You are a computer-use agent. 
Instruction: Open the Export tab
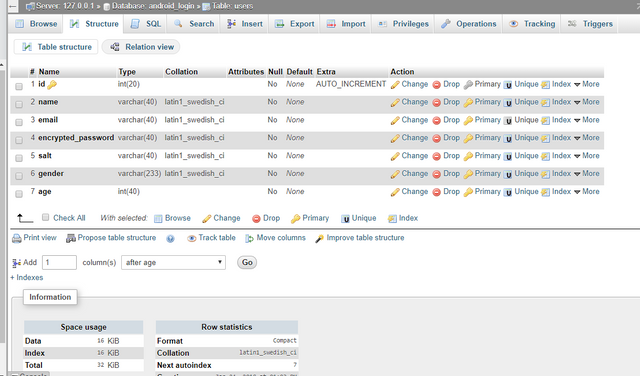point(294,24)
